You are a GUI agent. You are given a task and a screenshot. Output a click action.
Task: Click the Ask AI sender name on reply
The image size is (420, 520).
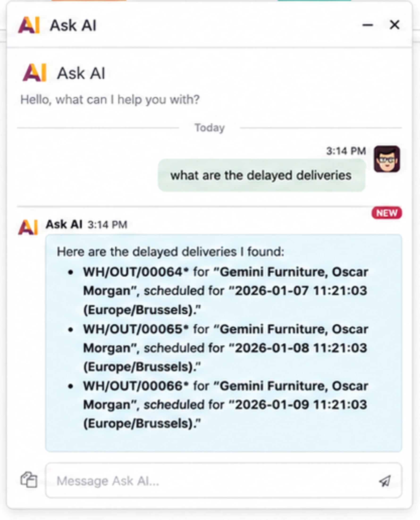pyautogui.click(x=64, y=224)
